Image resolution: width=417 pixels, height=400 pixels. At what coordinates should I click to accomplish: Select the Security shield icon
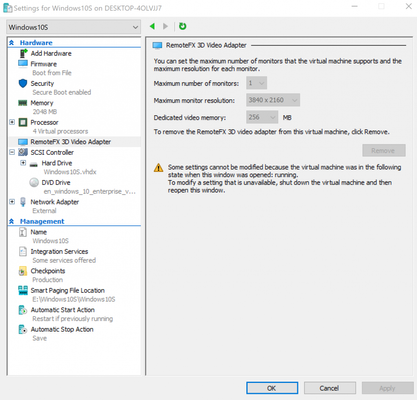23,83
